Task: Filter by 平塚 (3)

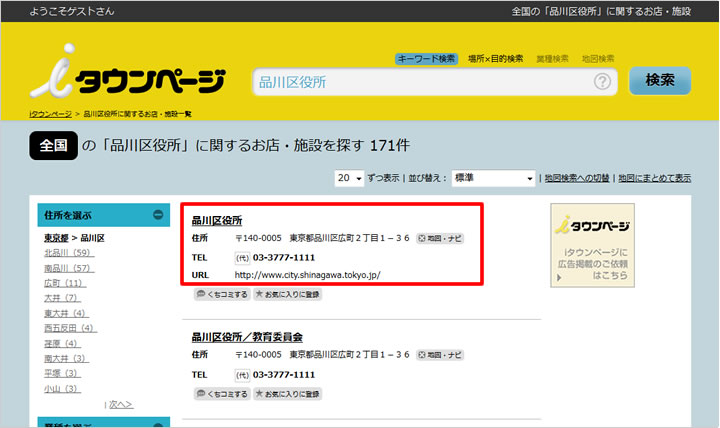Action: 62,373
